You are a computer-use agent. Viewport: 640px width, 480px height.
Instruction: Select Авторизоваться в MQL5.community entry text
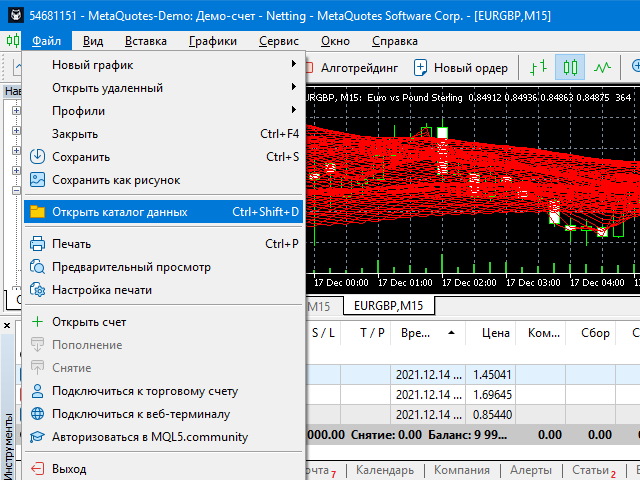pos(150,437)
